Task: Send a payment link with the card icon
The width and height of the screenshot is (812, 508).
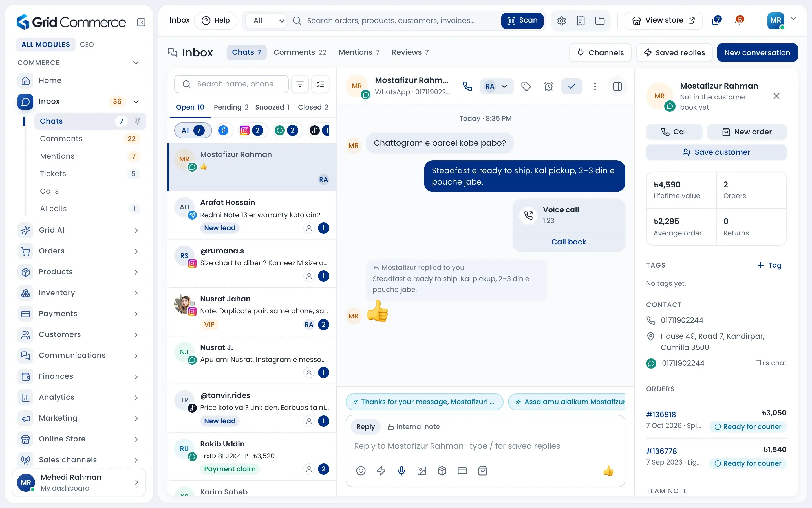Action: [462, 471]
